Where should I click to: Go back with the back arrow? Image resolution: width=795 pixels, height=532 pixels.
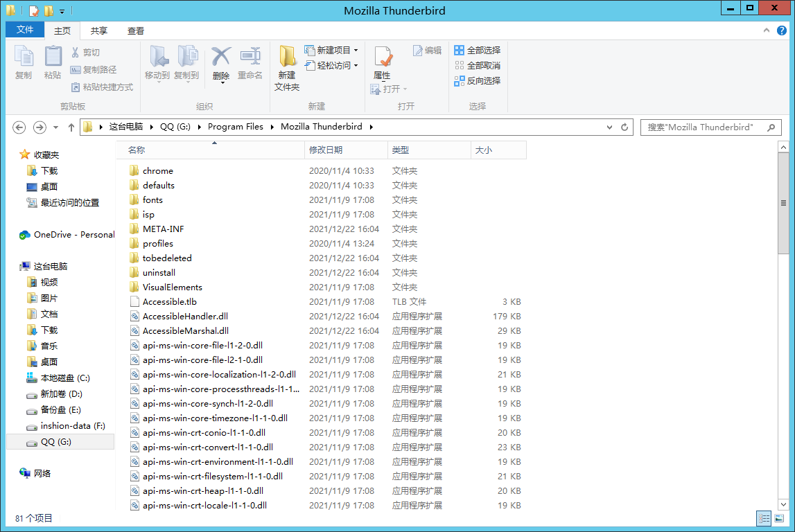click(19, 127)
